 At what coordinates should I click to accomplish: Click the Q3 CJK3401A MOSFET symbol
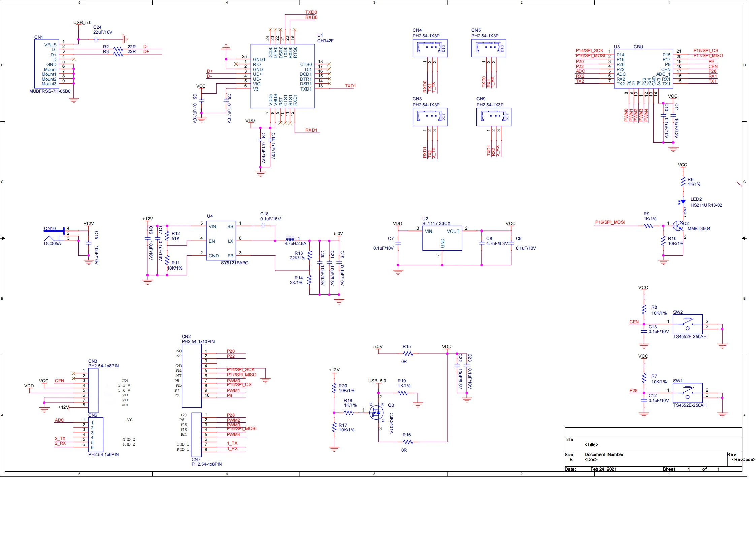click(x=376, y=413)
